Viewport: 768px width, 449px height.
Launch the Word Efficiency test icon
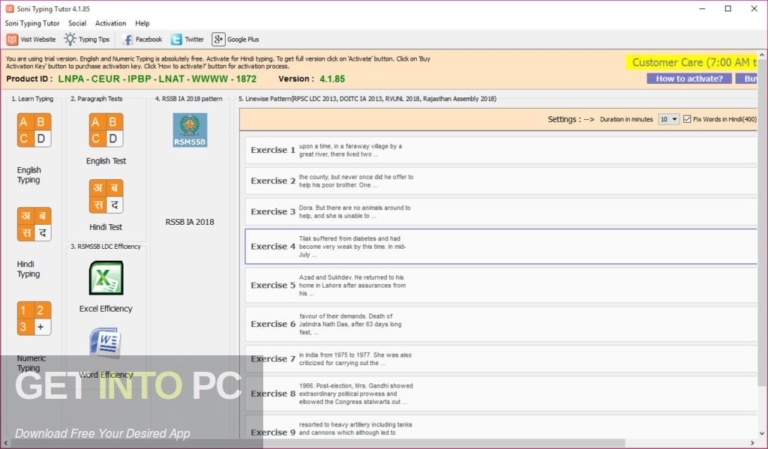pos(106,343)
